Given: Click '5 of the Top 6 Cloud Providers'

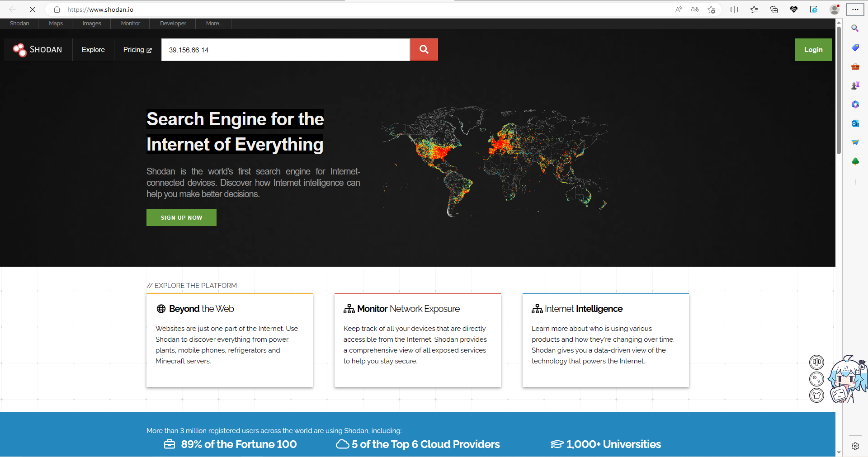Looking at the screenshot, I should click(426, 444).
